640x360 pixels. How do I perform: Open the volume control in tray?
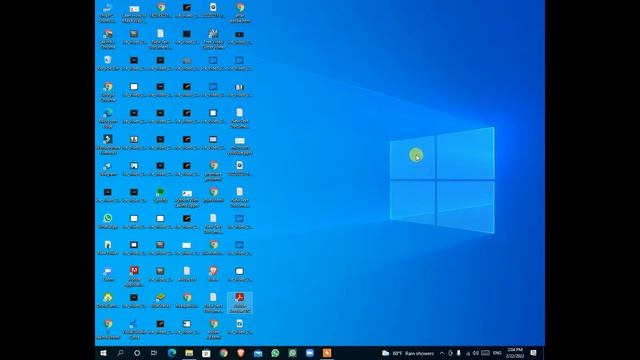[x=476, y=353]
